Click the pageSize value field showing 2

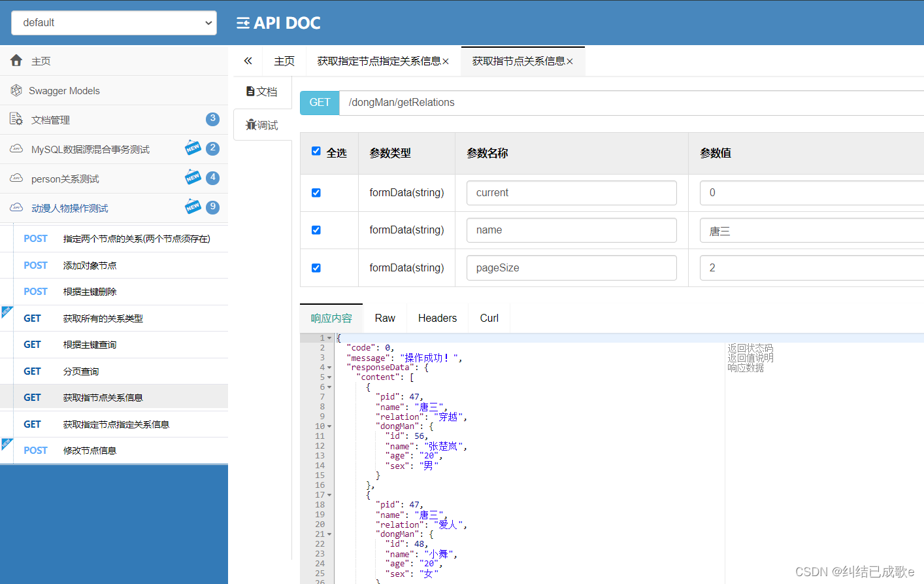(x=812, y=268)
